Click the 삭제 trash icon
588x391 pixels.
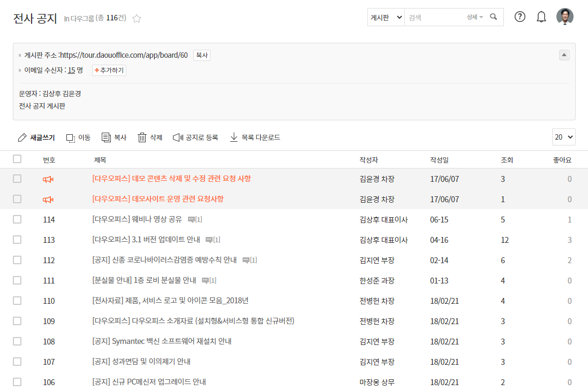tap(142, 137)
